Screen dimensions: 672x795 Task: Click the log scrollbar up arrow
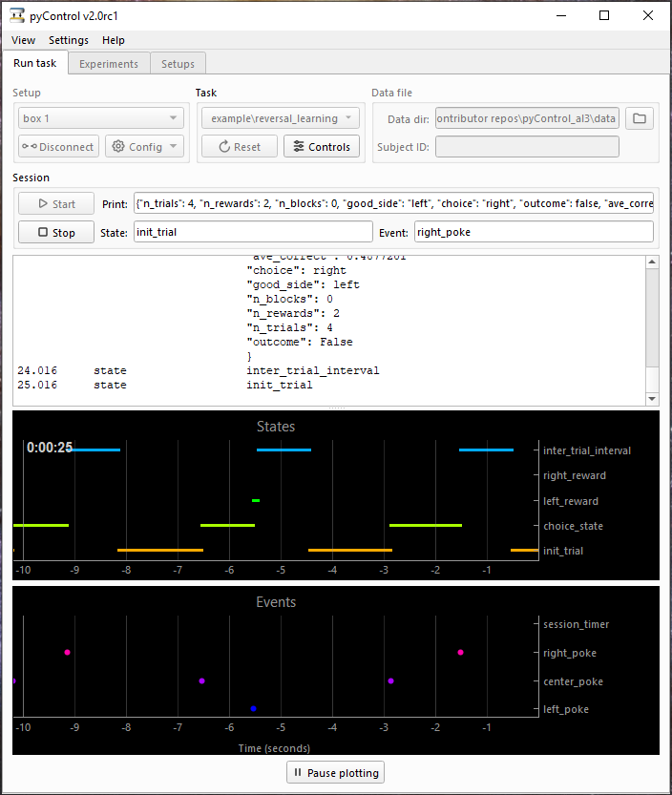coord(652,262)
